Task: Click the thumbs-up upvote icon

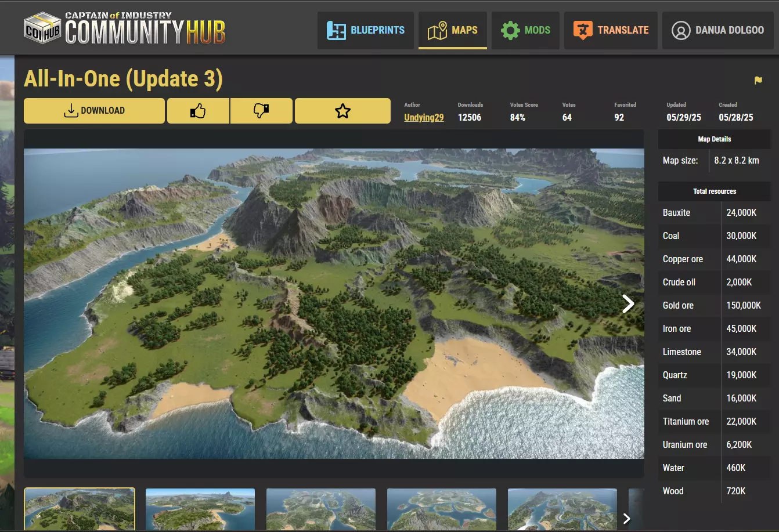Action: click(x=198, y=111)
